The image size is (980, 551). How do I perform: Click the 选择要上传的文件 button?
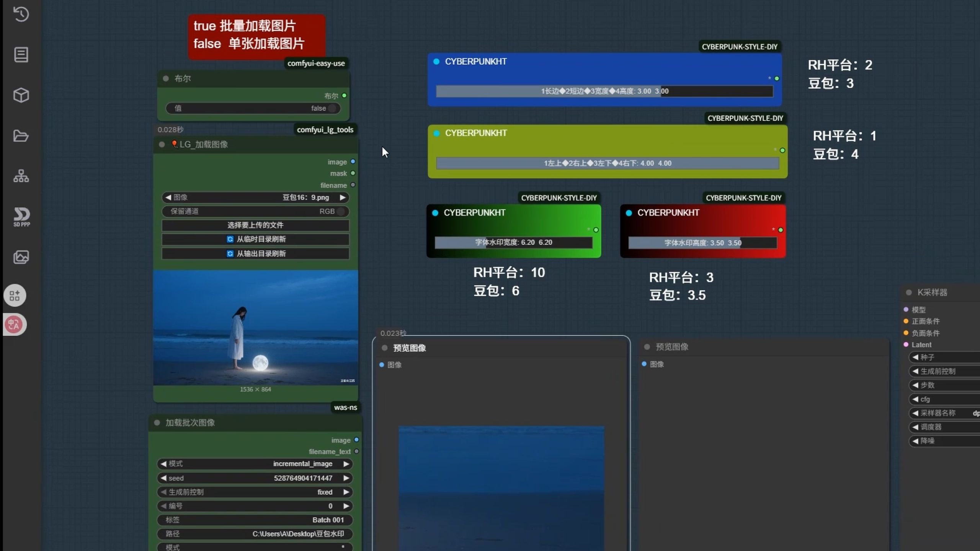click(x=255, y=225)
